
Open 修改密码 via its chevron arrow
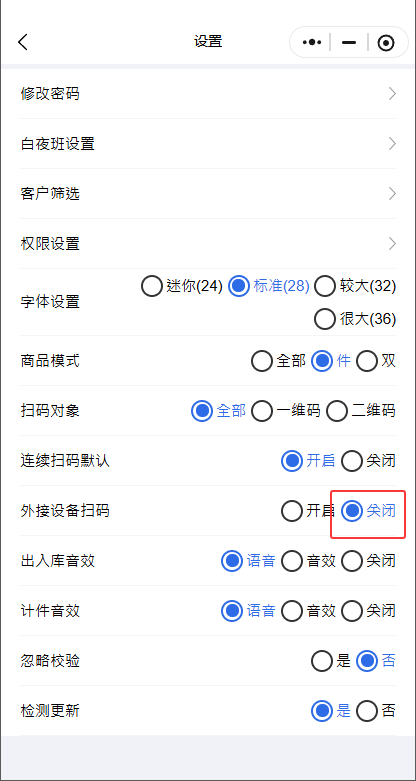(393, 94)
